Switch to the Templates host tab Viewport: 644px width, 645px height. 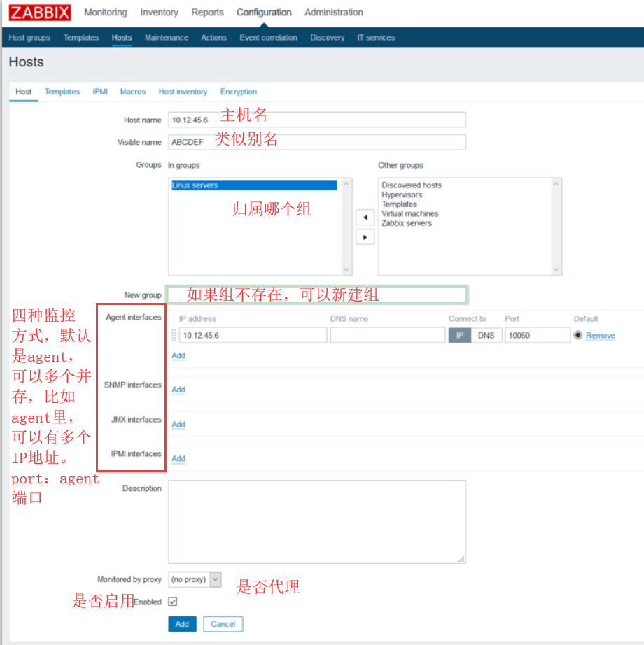click(x=62, y=92)
